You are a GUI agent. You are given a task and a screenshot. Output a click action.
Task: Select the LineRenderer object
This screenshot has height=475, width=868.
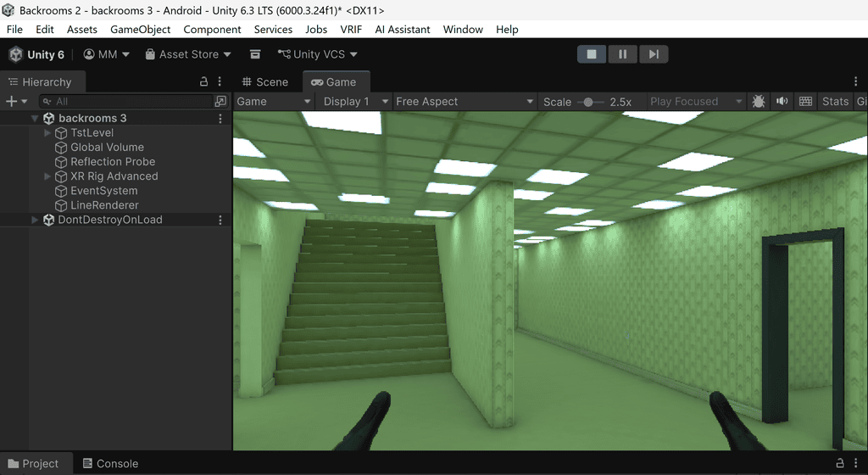pyautogui.click(x=104, y=204)
